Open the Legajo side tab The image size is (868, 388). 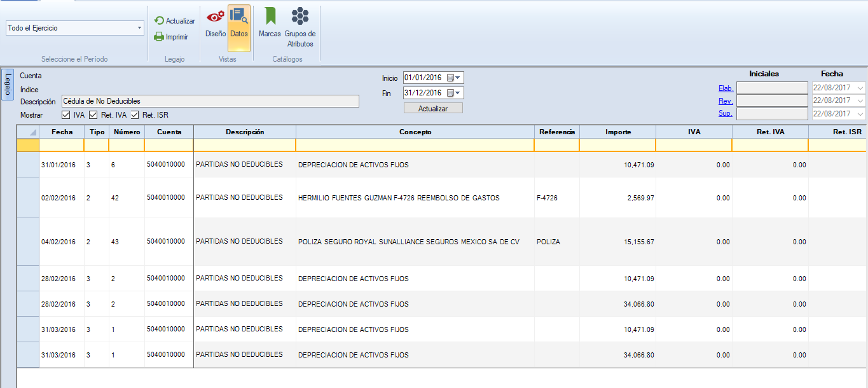pos(8,85)
